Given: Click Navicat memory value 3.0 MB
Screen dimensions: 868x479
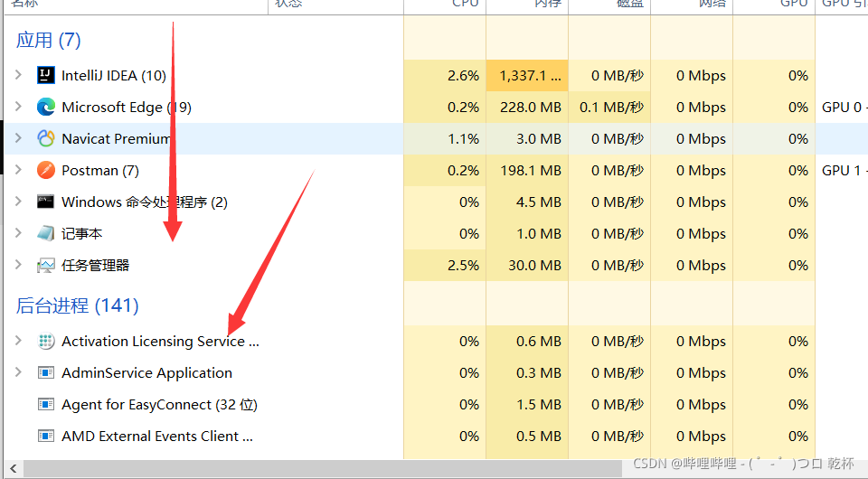Looking at the screenshot, I should pyautogui.click(x=539, y=138).
